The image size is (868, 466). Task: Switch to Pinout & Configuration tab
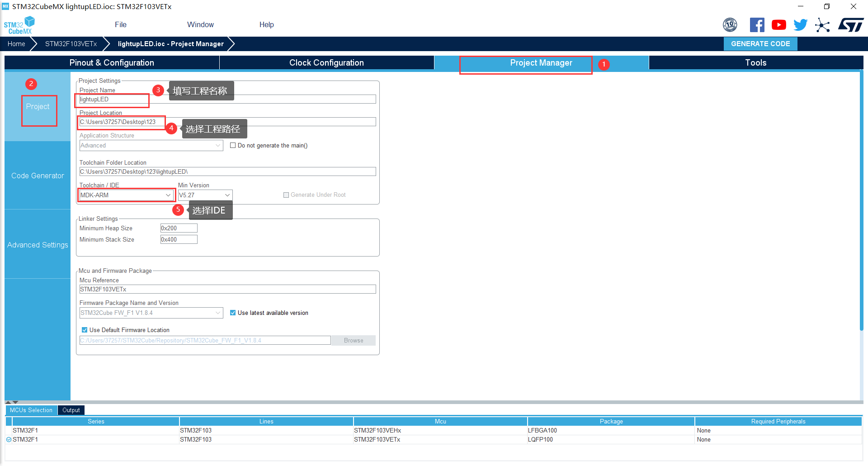click(112, 63)
